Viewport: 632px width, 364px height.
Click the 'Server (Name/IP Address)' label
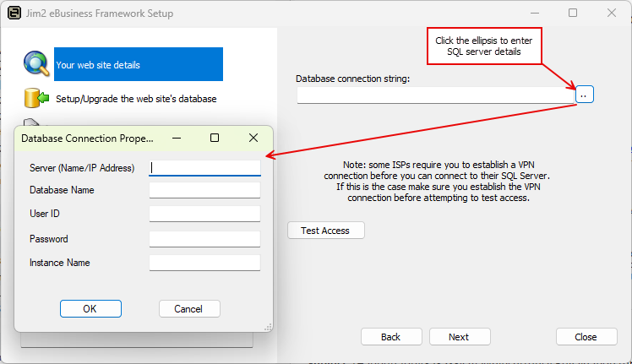click(x=82, y=168)
